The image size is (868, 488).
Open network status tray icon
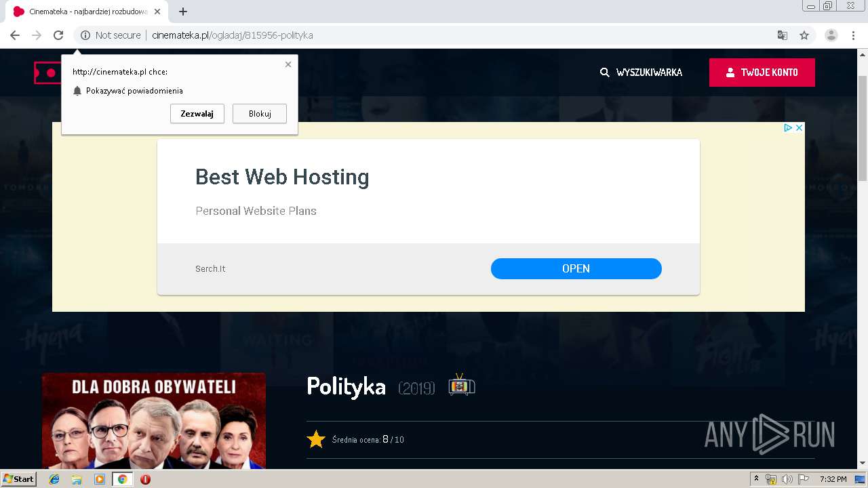point(771,479)
